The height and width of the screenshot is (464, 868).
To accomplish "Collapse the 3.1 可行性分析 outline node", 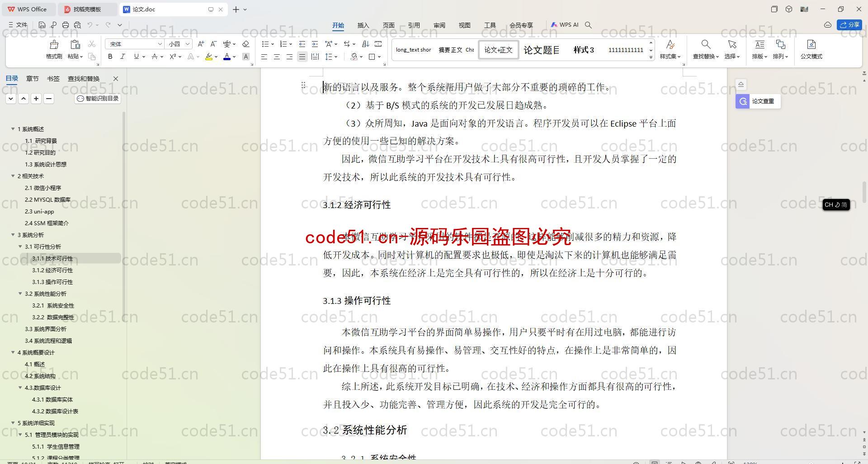I will (20, 246).
